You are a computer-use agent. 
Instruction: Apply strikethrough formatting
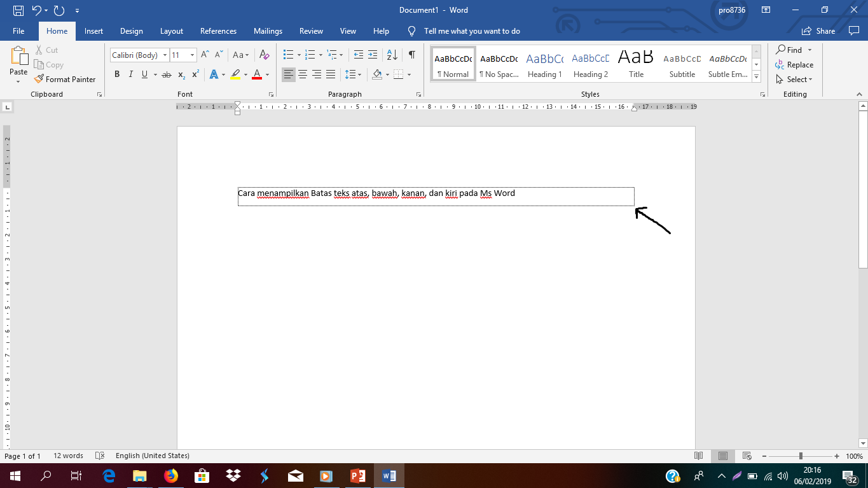[x=167, y=74]
